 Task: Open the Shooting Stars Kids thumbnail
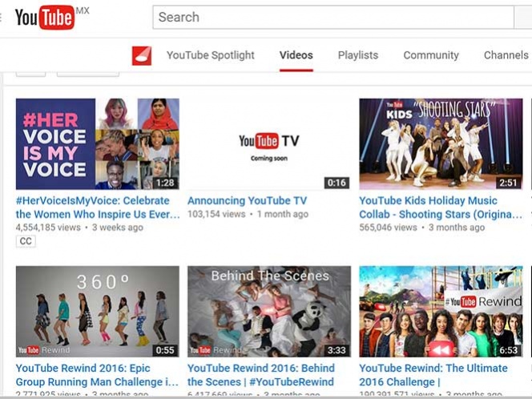point(441,144)
